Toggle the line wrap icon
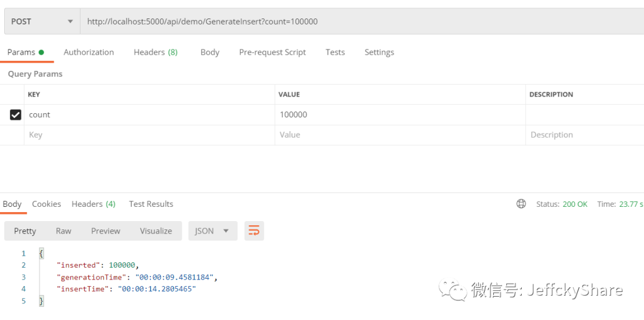This screenshot has height=320, width=644. [254, 231]
